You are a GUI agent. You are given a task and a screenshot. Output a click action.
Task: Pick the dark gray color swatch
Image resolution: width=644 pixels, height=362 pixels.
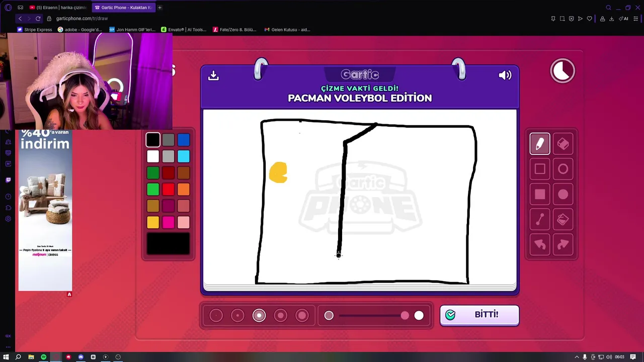pos(169,140)
